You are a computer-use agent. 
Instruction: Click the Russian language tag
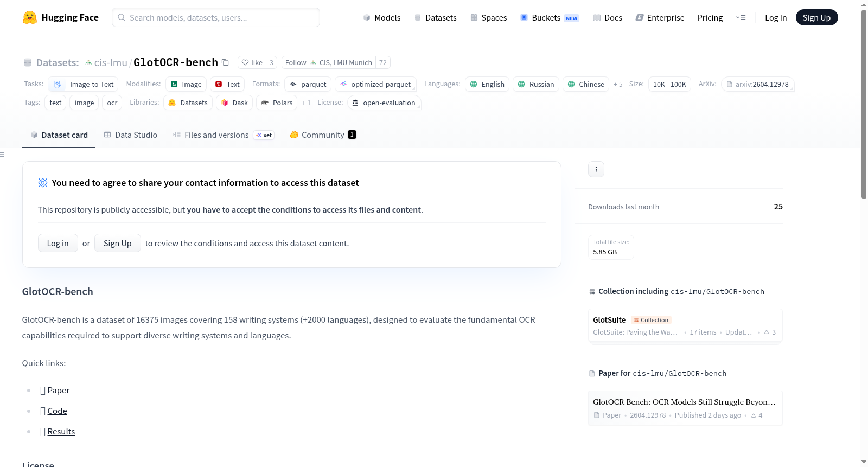point(536,84)
